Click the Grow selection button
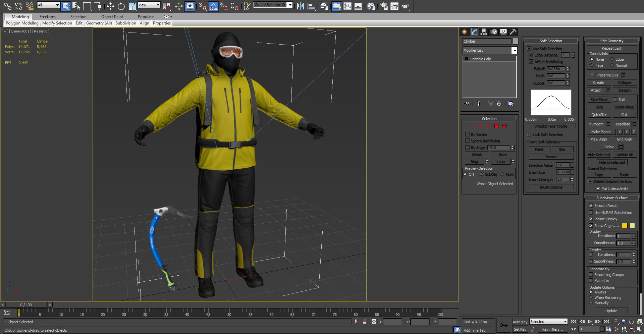Viewport: 644px width, 334px height. pos(502,155)
